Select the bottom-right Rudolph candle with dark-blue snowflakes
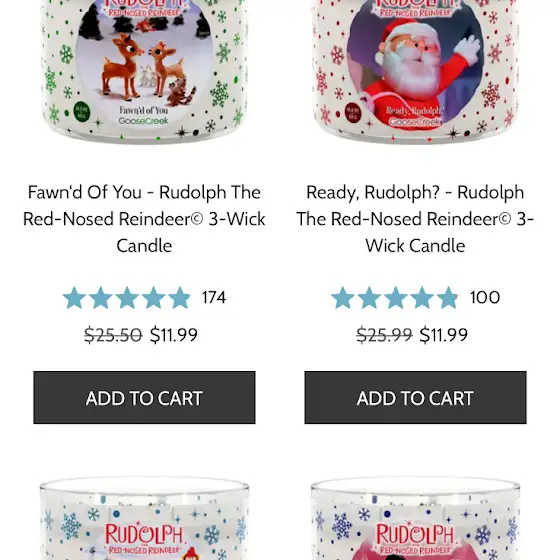The width and height of the screenshot is (560, 560). click(415, 518)
